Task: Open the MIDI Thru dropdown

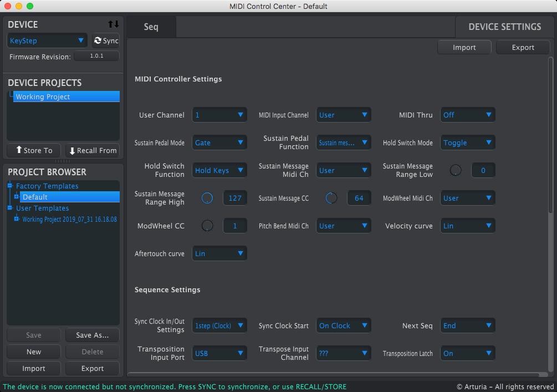Action: [467, 115]
